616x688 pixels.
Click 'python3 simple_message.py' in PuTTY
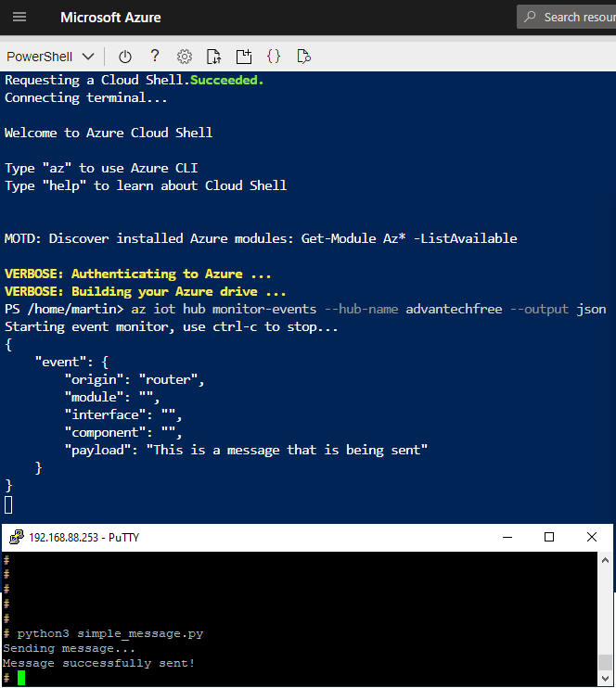coord(109,633)
